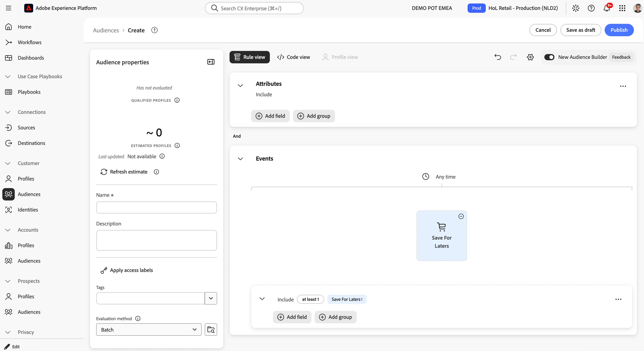
Task: Click the Publish button
Action: coord(619,30)
